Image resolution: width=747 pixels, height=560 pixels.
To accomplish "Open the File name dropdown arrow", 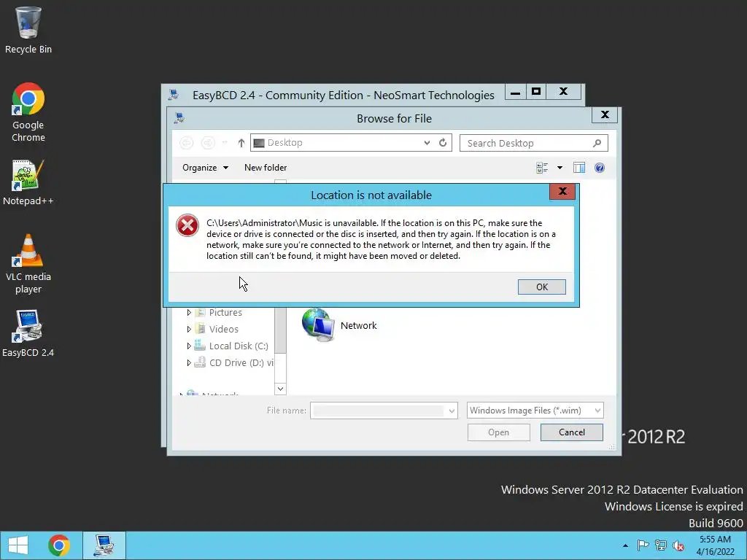I will point(451,411).
